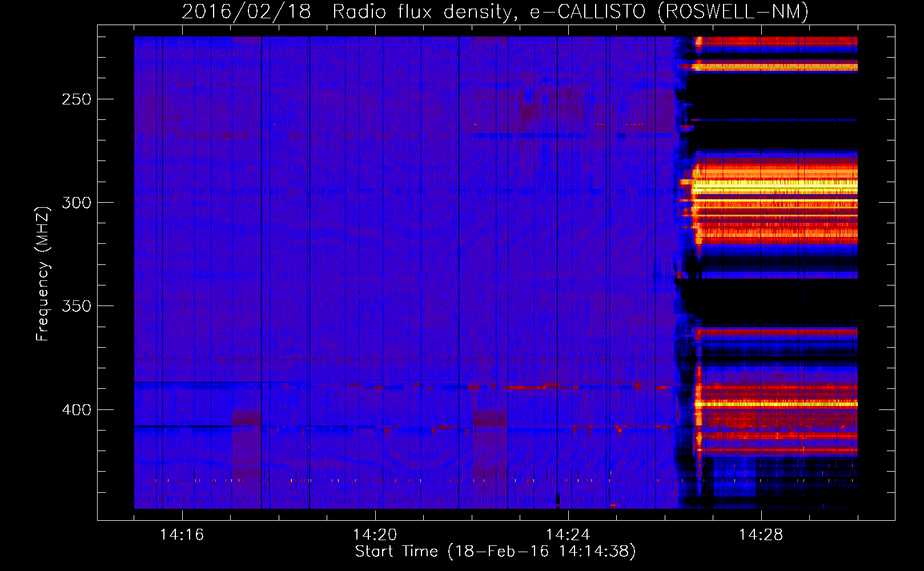Click the 14:20 time tick label
This screenshot has height=571, width=924.
375,534
